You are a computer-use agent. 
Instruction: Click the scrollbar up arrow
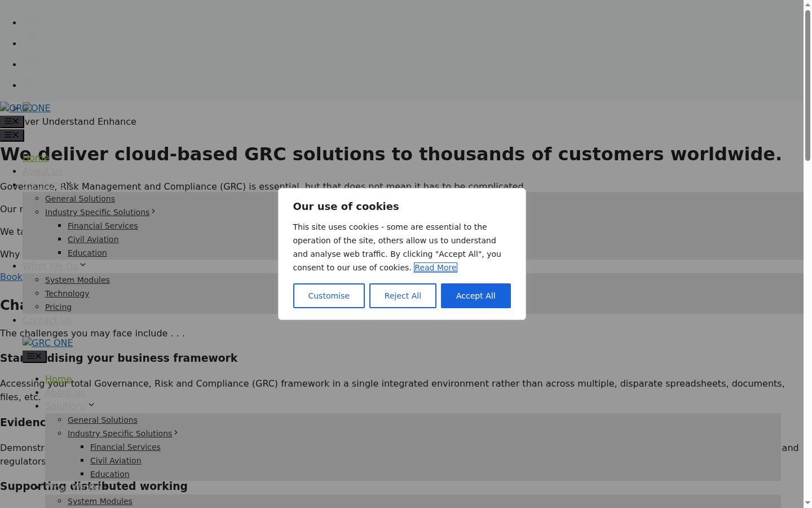point(808,4)
